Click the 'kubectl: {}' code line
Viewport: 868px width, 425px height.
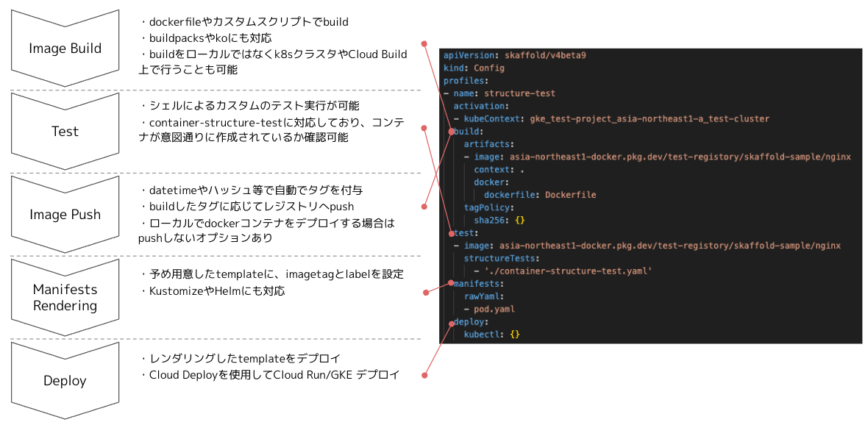pos(491,335)
